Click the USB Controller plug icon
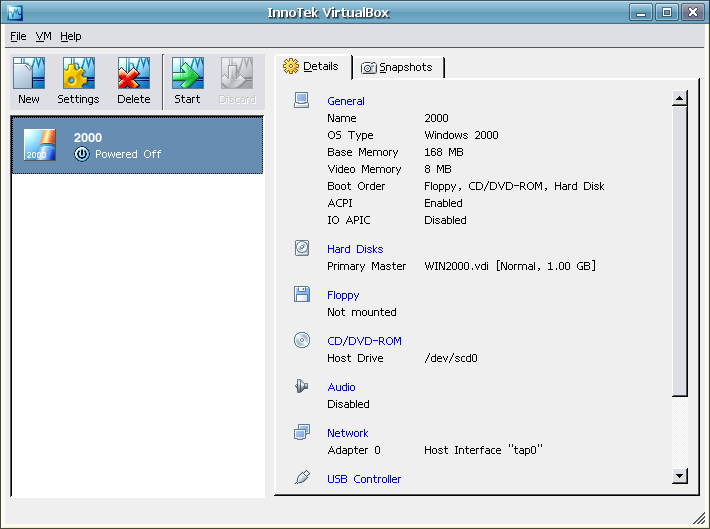The width and height of the screenshot is (710, 529). click(x=302, y=477)
